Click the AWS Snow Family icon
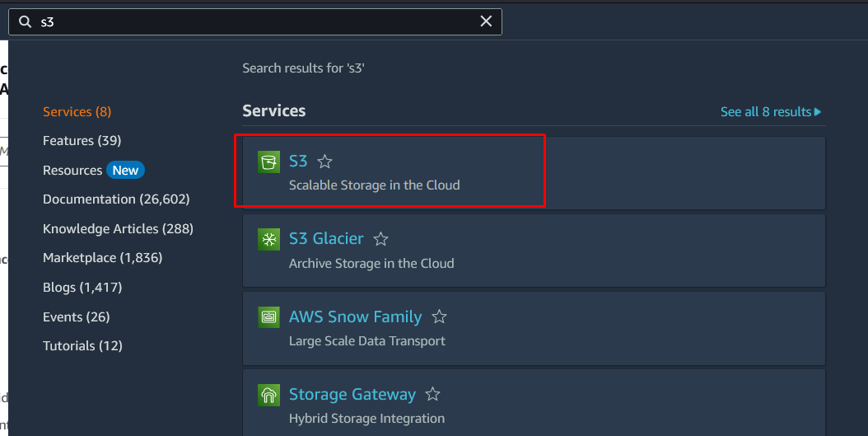868x436 pixels. tap(269, 316)
